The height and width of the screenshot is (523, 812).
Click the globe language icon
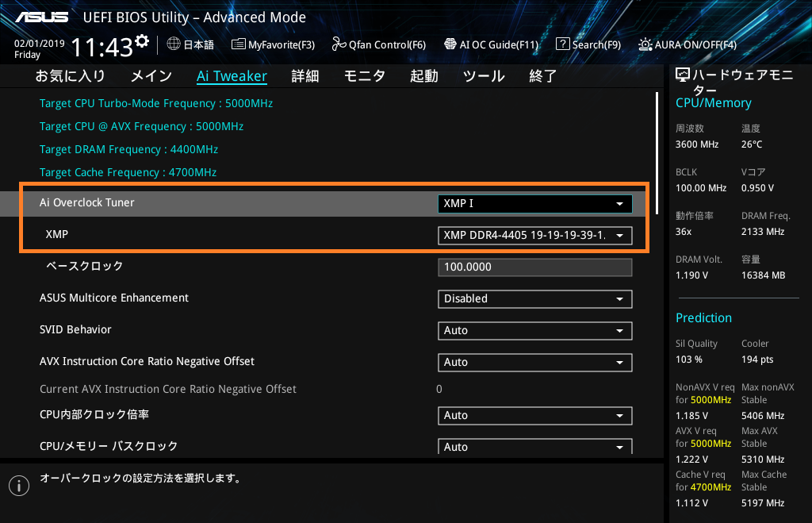tap(174, 44)
